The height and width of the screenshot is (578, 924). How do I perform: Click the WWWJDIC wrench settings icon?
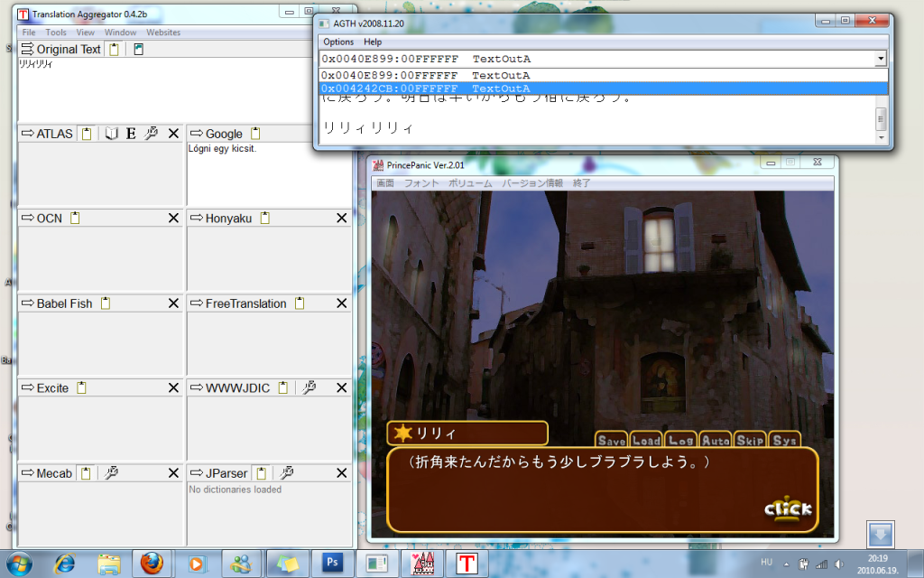coord(309,387)
